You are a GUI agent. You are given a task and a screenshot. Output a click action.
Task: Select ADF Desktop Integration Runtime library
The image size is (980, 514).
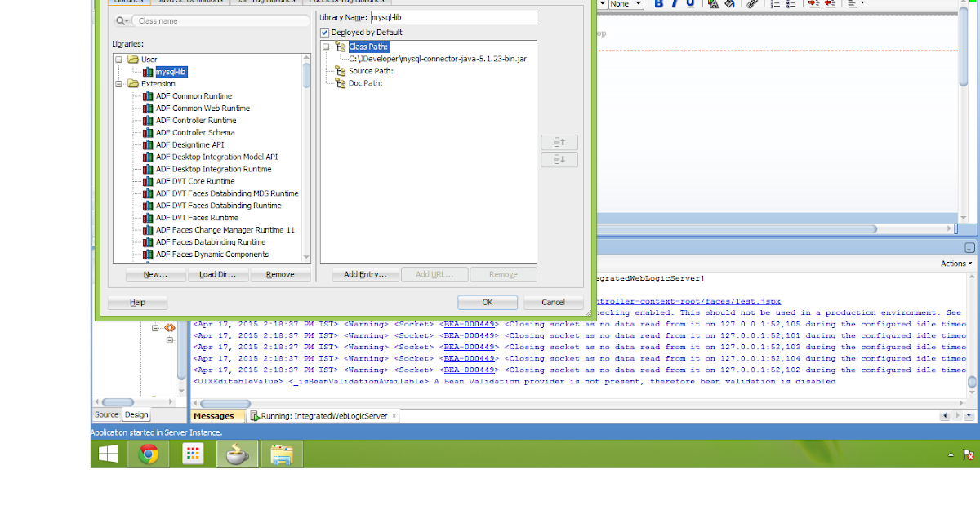pos(214,169)
